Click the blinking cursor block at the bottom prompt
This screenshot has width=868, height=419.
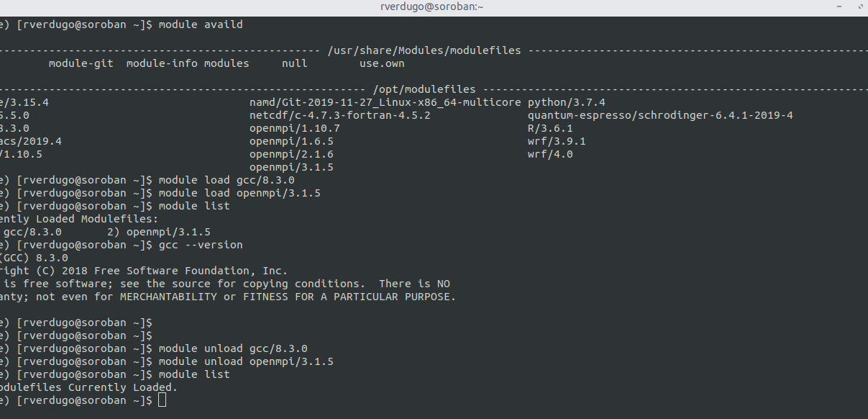pyautogui.click(x=163, y=400)
